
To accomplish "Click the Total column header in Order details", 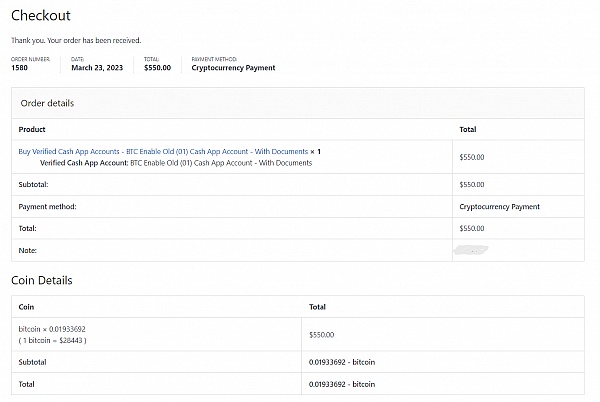I will [468, 129].
